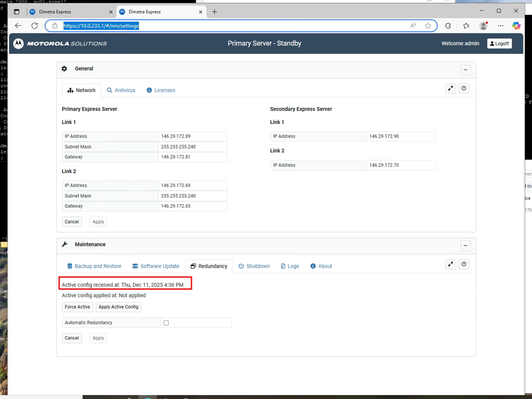
Task: Open help for Maintenance panel
Action: point(464,264)
